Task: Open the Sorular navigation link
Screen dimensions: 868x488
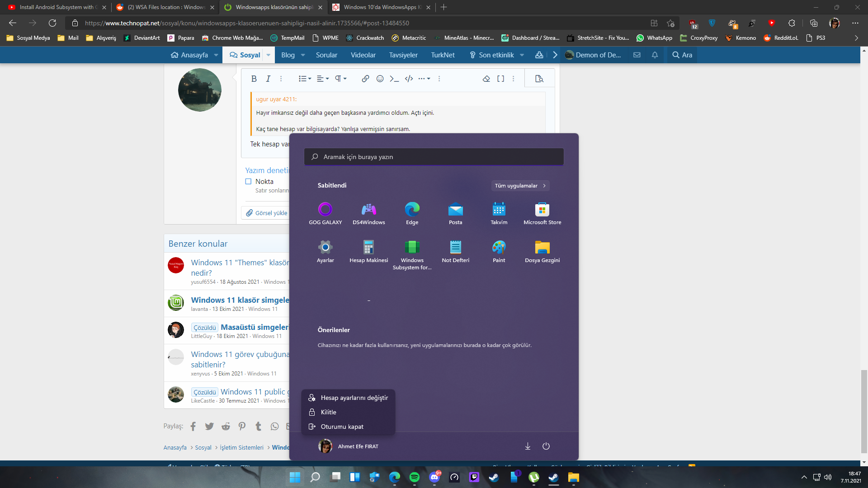Action: coord(326,55)
